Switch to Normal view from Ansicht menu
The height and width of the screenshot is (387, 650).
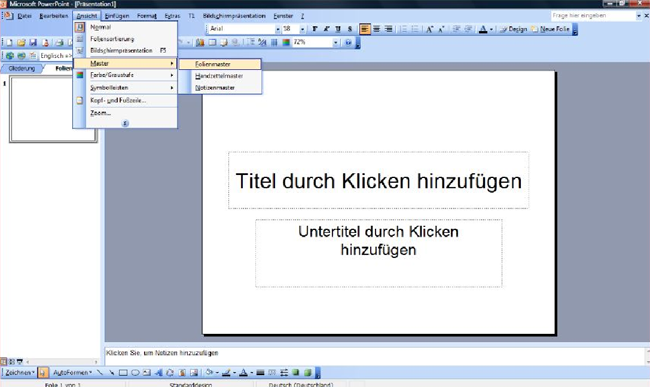126,27
